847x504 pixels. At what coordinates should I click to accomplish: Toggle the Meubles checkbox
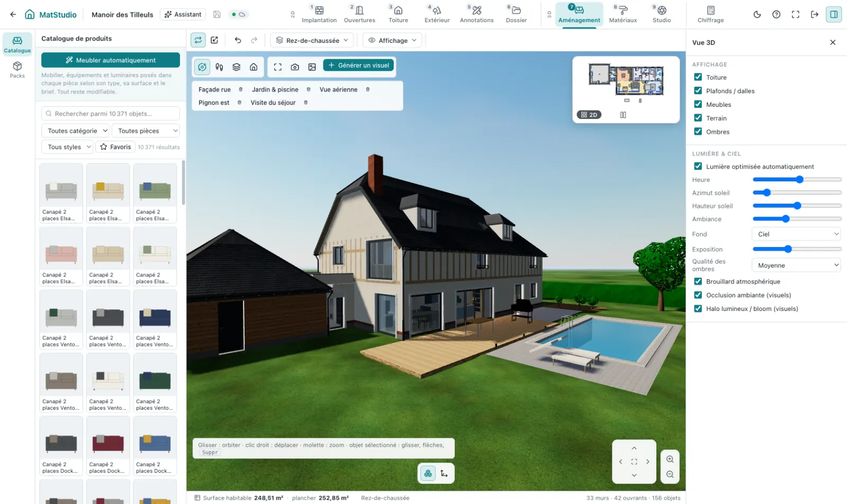[698, 105]
